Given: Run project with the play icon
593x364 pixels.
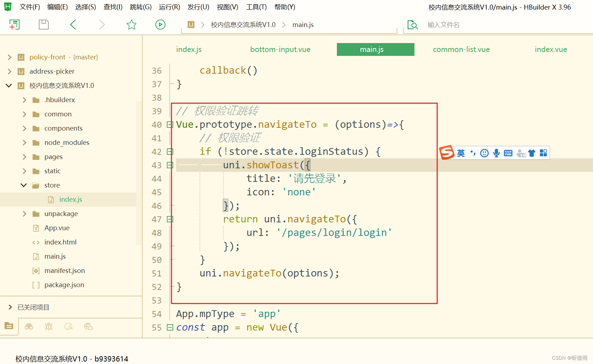Looking at the screenshot, I should 160,25.
